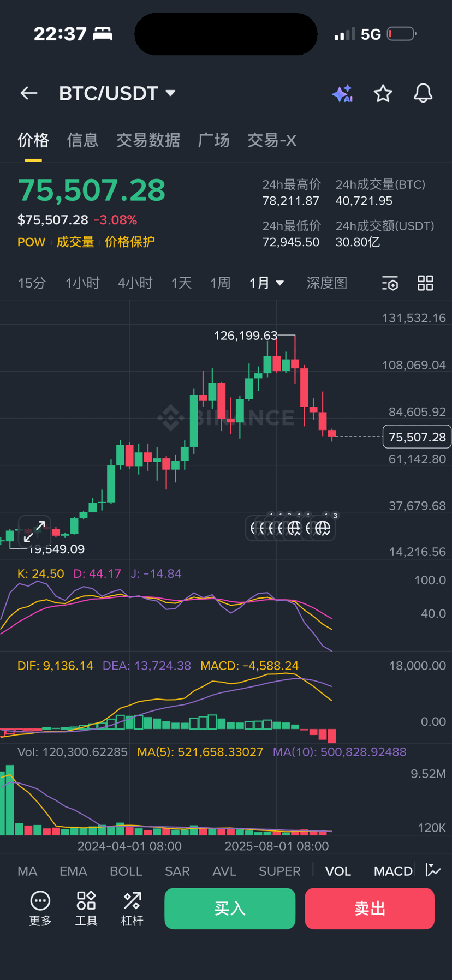
Task: Tap the large green 75,507.28 price
Action: 92,190
